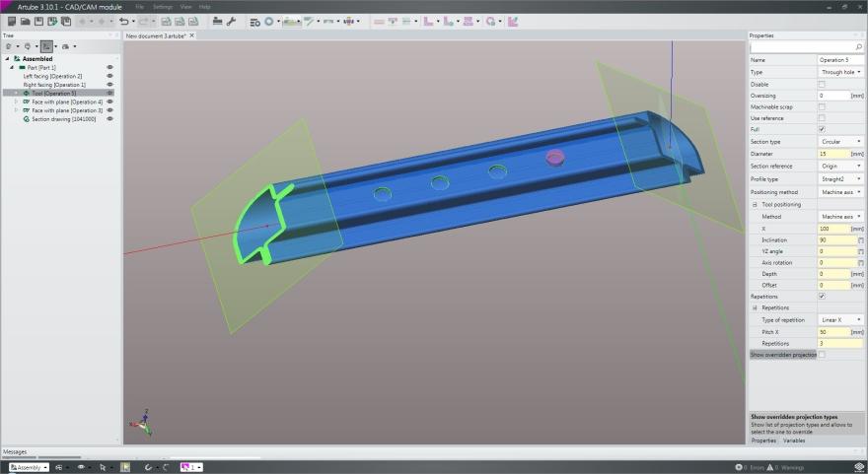The height and width of the screenshot is (474, 868).
Task: Click the Undo arrow icon
Action: (x=123, y=21)
